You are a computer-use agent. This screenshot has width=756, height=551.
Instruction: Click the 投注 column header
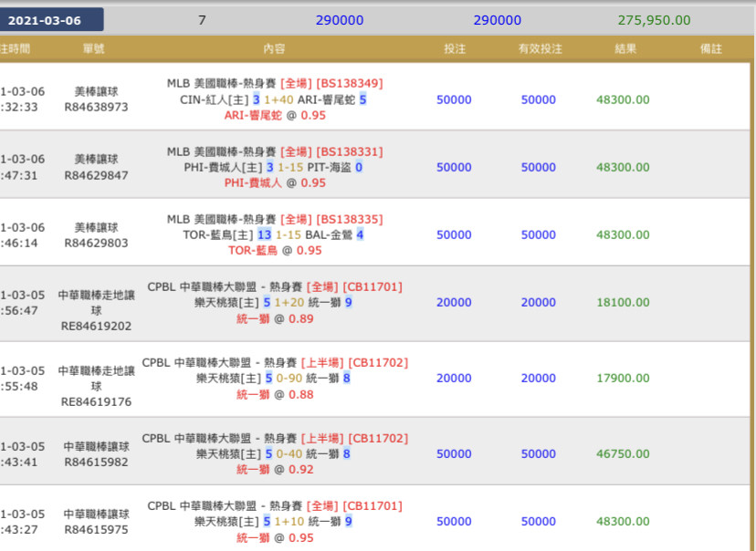tap(455, 48)
